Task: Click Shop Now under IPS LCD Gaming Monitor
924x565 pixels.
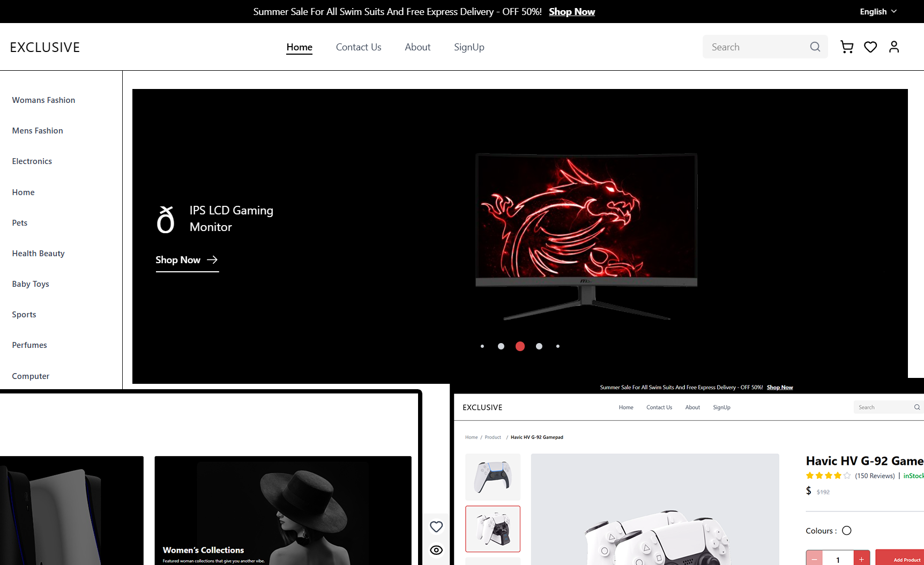Action: (178, 260)
